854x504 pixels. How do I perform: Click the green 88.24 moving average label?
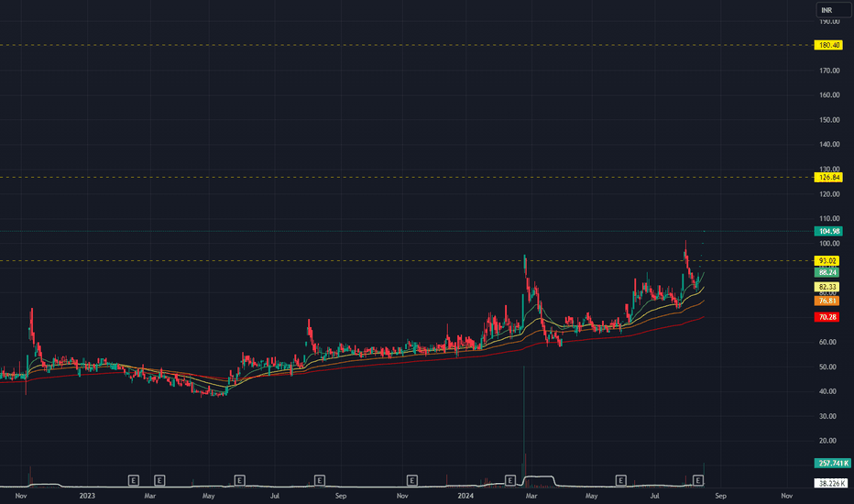(x=827, y=272)
